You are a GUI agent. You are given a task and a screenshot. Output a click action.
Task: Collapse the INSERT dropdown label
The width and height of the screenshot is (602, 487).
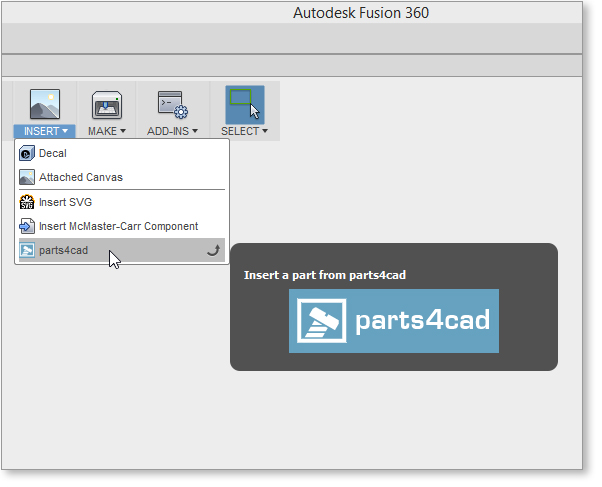click(44, 131)
